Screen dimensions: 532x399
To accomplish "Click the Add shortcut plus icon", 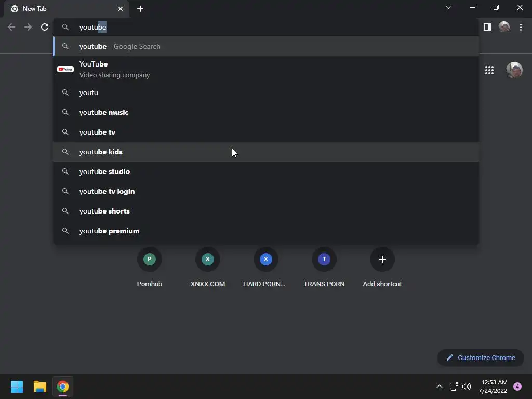I will coord(382,259).
